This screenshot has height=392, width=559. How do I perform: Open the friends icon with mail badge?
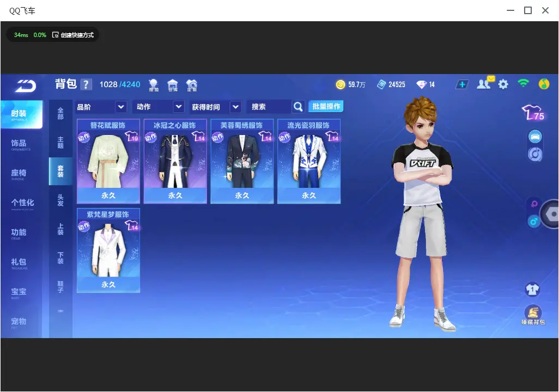(485, 83)
